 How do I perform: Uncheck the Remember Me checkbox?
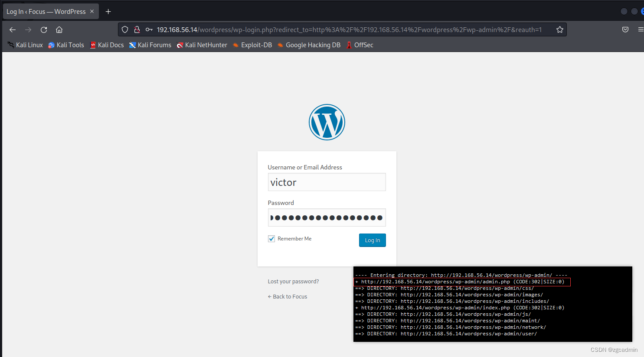click(271, 239)
